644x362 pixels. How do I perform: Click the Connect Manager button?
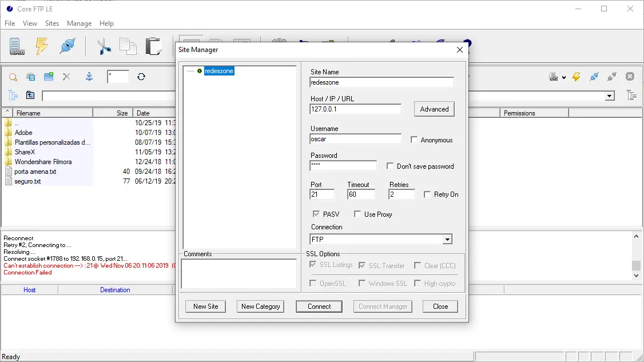point(383,307)
